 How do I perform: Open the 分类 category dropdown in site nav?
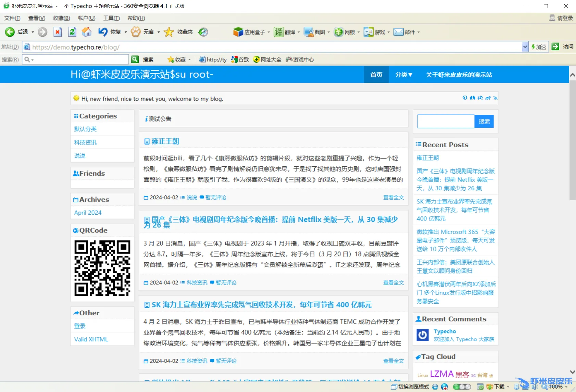coord(403,75)
